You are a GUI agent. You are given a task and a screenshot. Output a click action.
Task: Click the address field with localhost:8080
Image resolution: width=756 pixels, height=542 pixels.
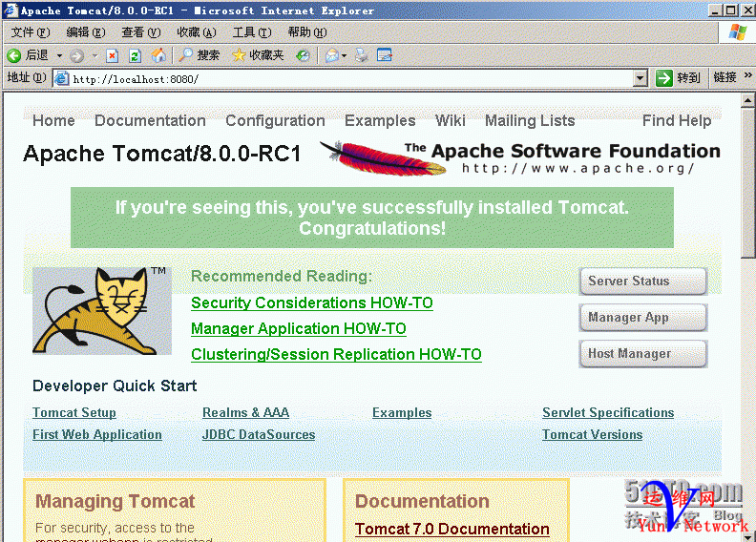coord(351,78)
